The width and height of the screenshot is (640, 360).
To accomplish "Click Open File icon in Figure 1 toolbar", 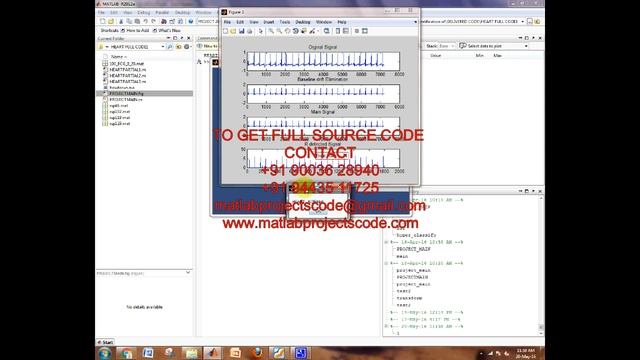I will (233, 31).
